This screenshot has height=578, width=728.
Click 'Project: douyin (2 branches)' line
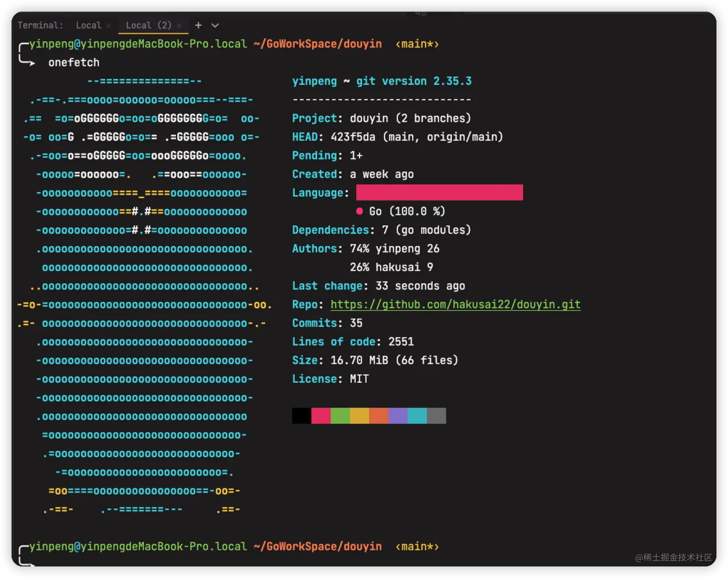[381, 118]
